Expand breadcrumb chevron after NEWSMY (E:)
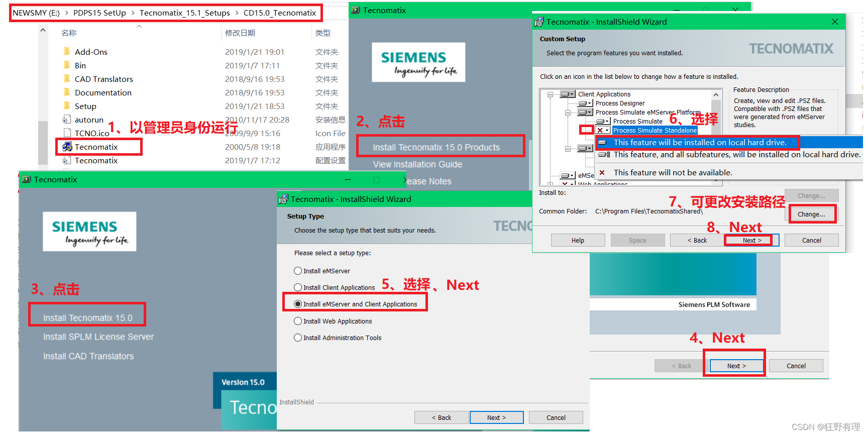 tap(66, 13)
